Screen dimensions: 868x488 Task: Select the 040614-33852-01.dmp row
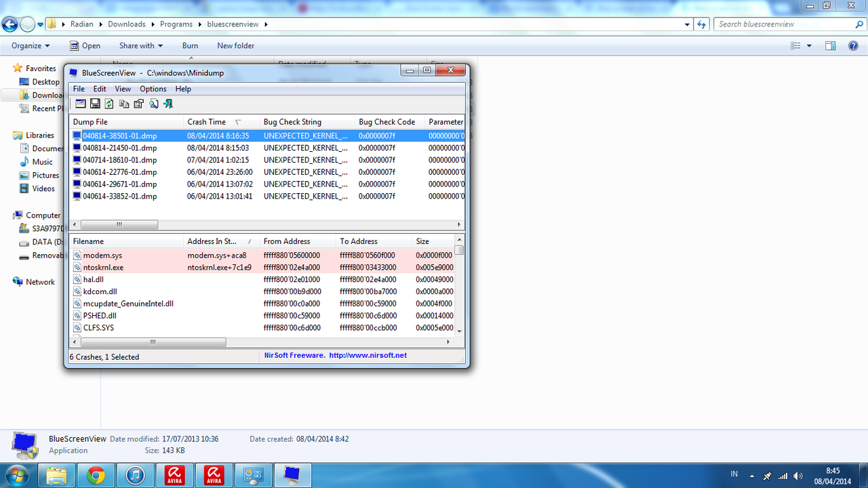(267, 197)
